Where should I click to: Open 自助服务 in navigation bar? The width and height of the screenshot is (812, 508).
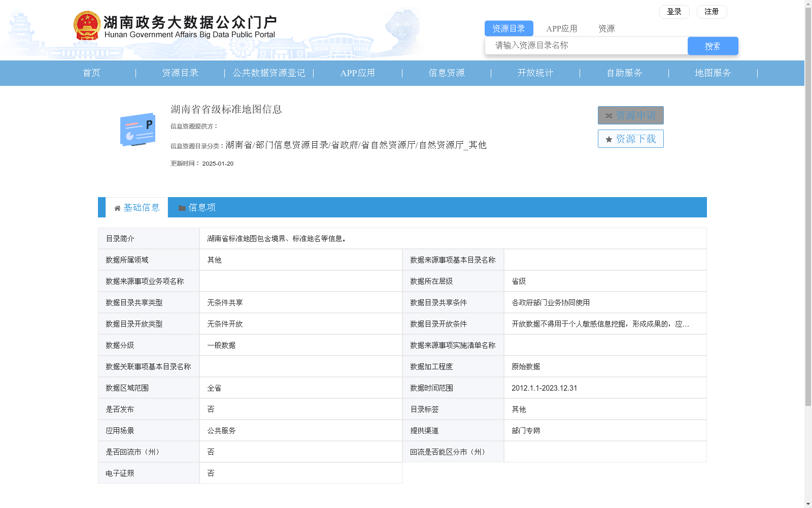(624, 73)
